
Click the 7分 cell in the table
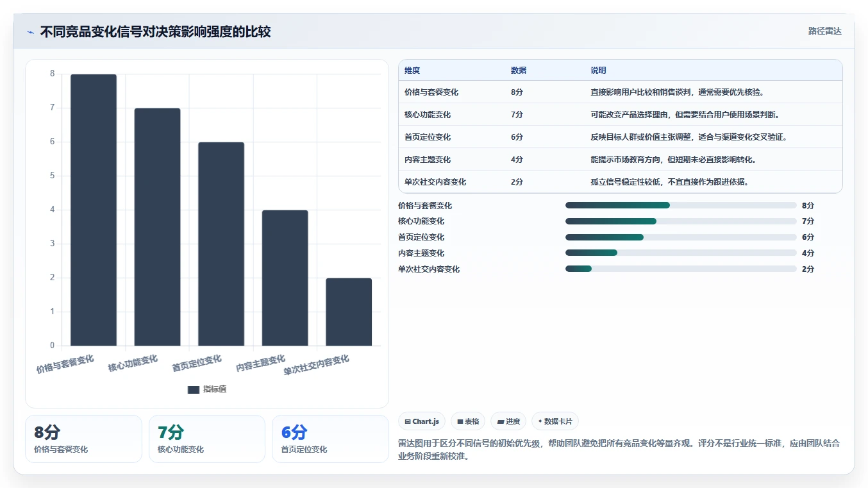click(517, 115)
